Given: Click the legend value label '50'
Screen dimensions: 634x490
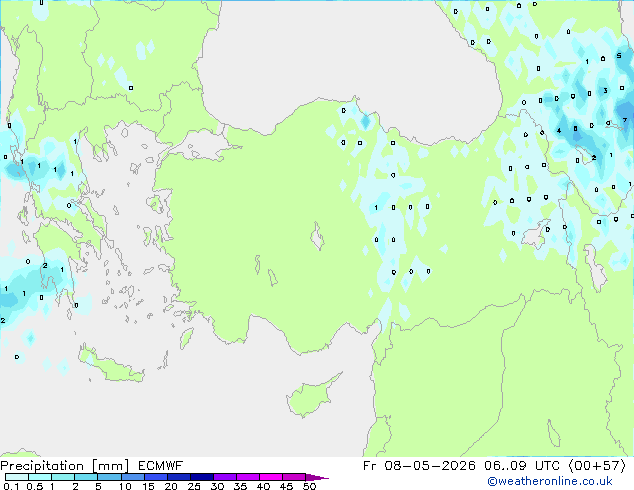Looking at the screenshot, I should click(309, 486).
